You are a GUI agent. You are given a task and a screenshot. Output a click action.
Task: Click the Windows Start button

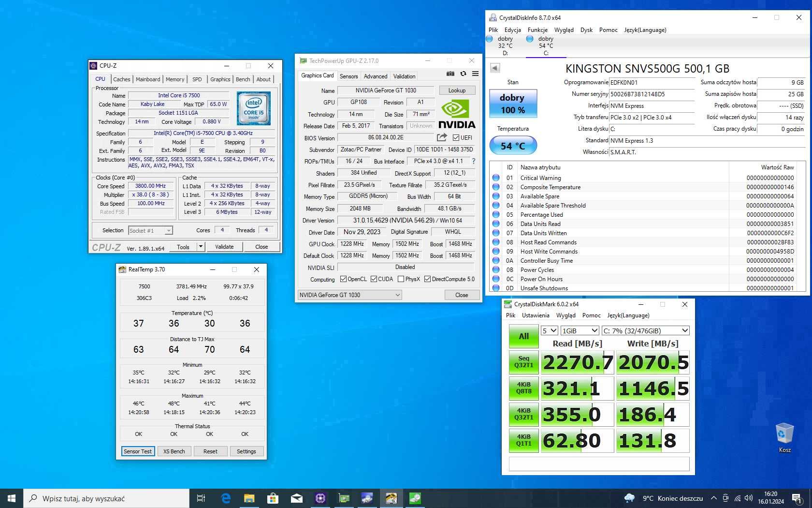[x=12, y=498]
